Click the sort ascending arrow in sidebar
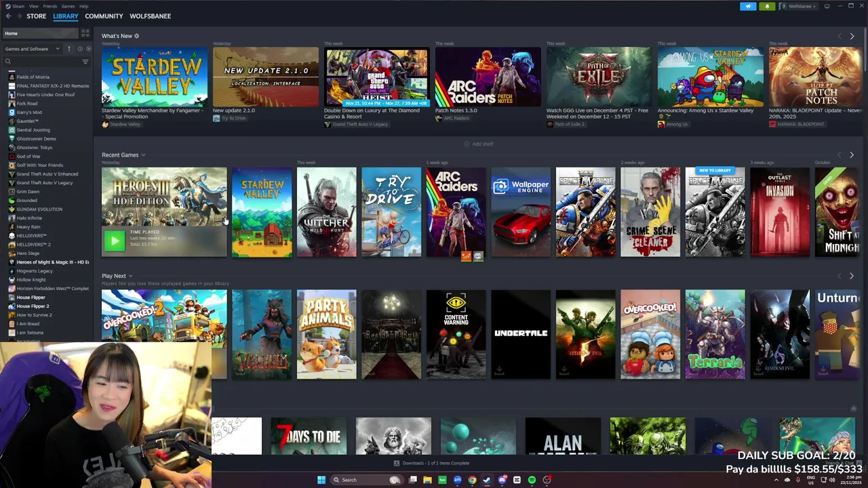Viewport: 868px width, 488px height. point(68,49)
